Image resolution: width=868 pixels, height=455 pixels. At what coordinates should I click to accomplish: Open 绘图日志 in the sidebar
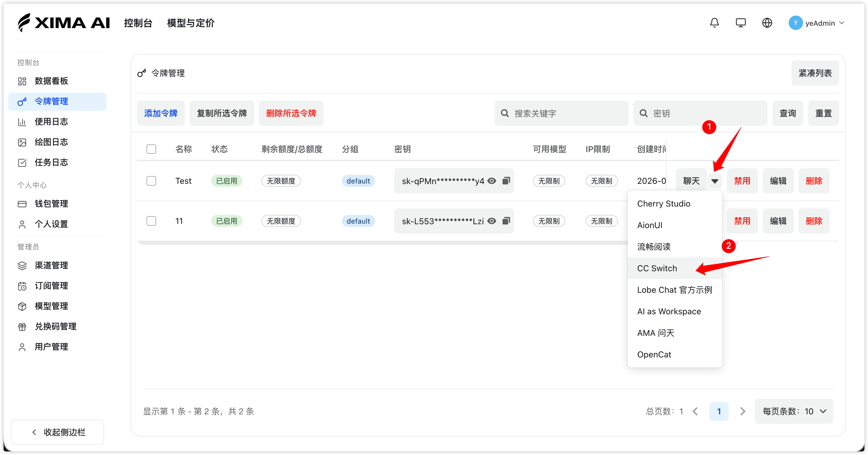coord(57,142)
